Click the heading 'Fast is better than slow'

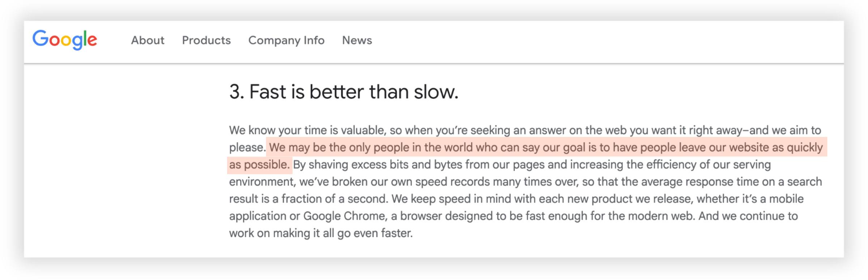pyautogui.click(x=343, y=91)
